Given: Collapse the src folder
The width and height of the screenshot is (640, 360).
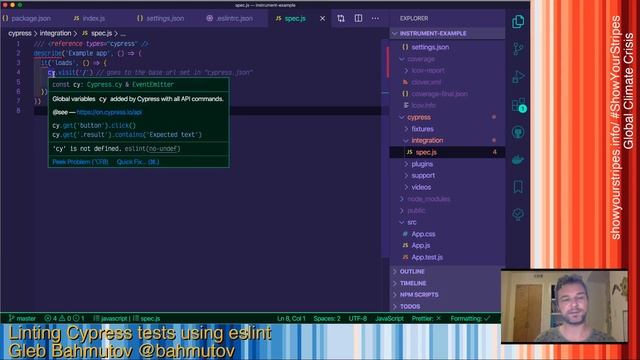Looking at the screenshot, I should pyautogui.click(x=412, y=222).
